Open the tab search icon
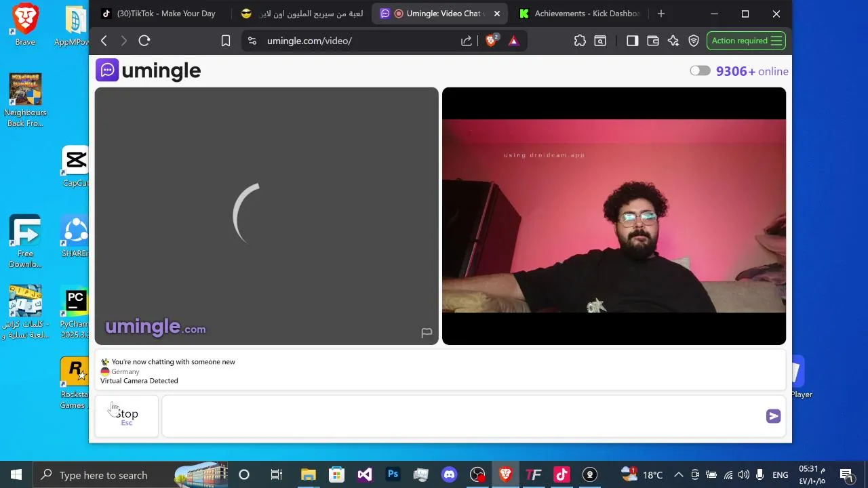Image resolution: width=868 pixels, height=488 pixels. coord(600,41)
